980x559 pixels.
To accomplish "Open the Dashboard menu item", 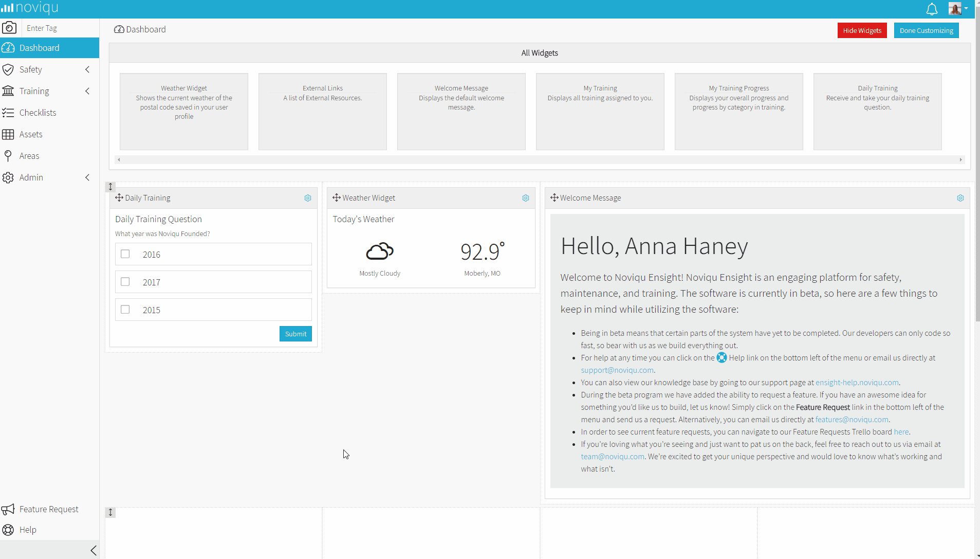I will point(49,48).
